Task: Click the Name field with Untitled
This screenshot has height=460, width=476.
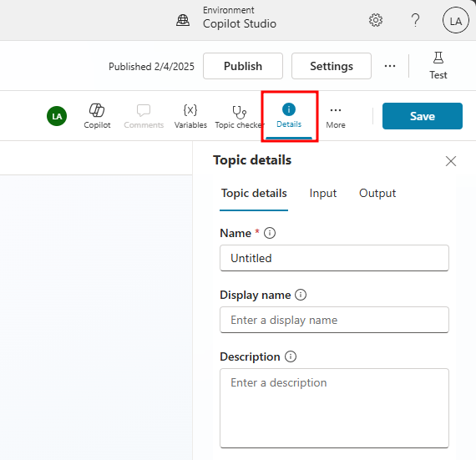Action: 334,258
